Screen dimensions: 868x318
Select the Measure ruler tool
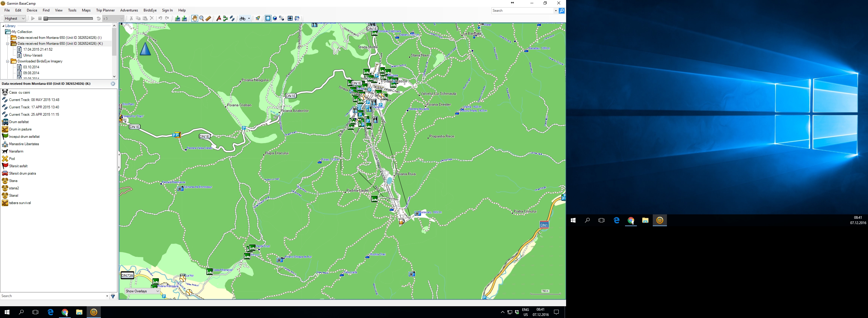coord(208,19)
